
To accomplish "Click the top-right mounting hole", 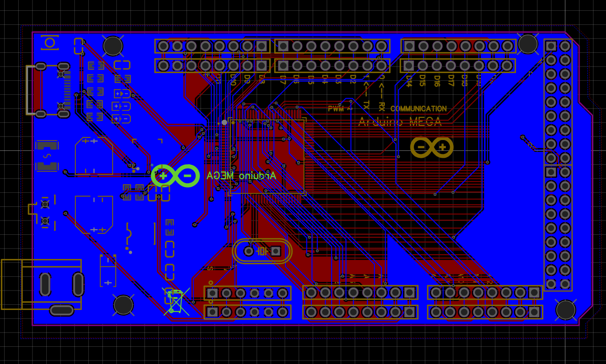I will click(528, 44).
